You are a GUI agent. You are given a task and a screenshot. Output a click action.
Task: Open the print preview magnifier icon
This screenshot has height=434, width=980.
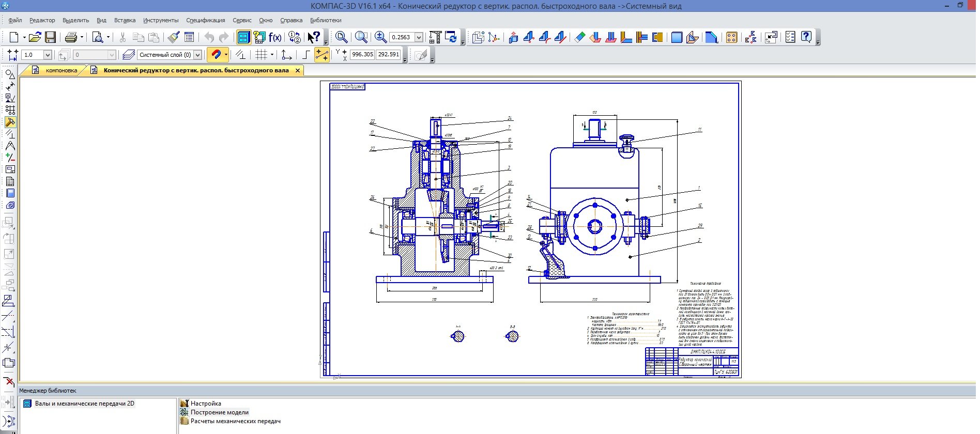click(98, 37)
